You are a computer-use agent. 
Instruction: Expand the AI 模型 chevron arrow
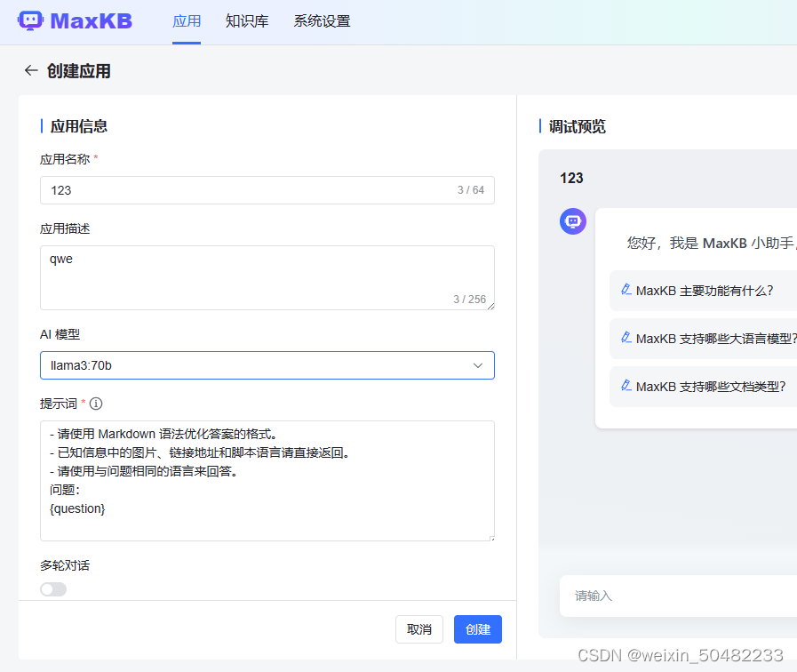point(478,365)
